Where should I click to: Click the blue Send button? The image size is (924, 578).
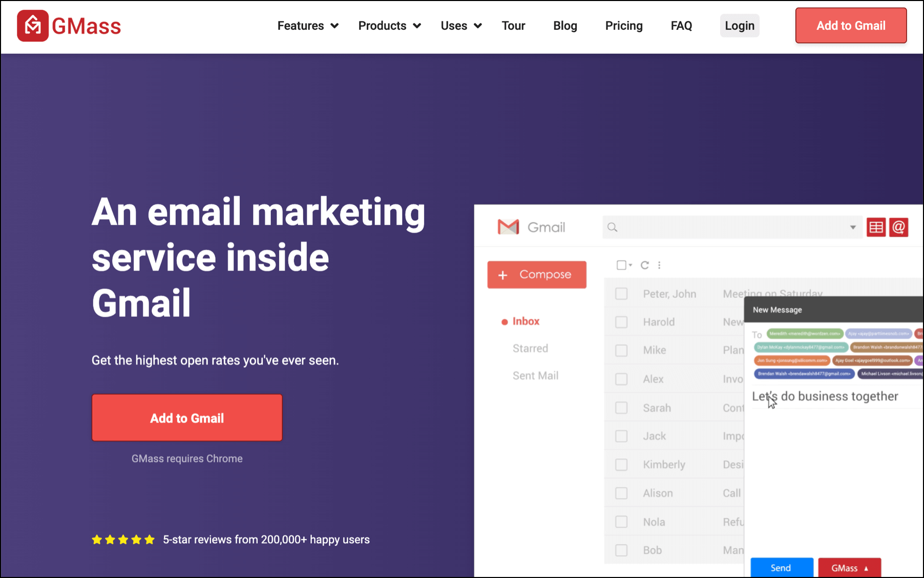pos(782,568)
